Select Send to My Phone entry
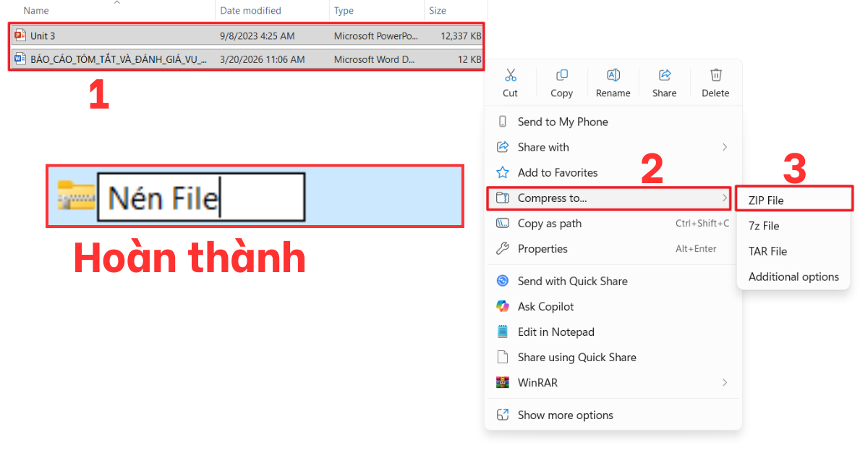This screenshot has height=456, width=868. [x=613, y=122]
